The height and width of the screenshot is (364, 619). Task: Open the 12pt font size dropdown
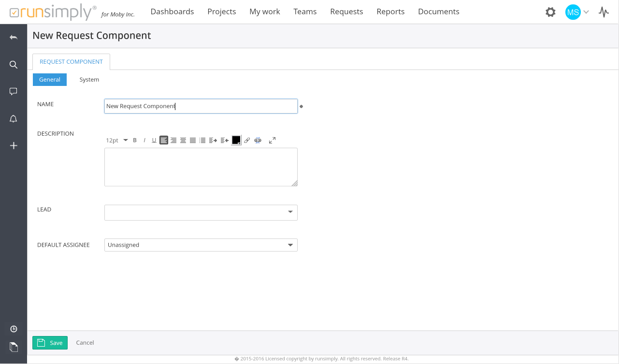pyautogui.click(x=116, y=140)
